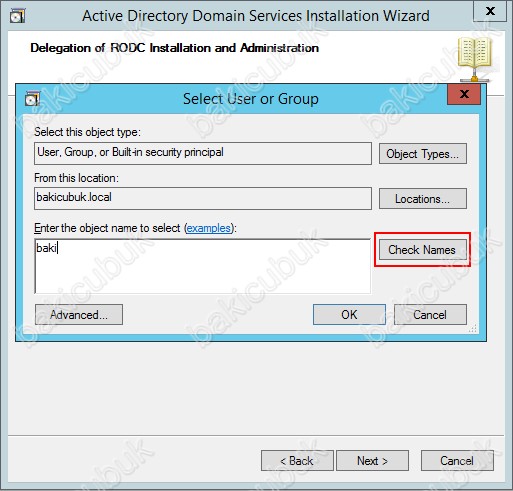
Task: Click the bakicubuk.local location field
Action: click(203, 198)
